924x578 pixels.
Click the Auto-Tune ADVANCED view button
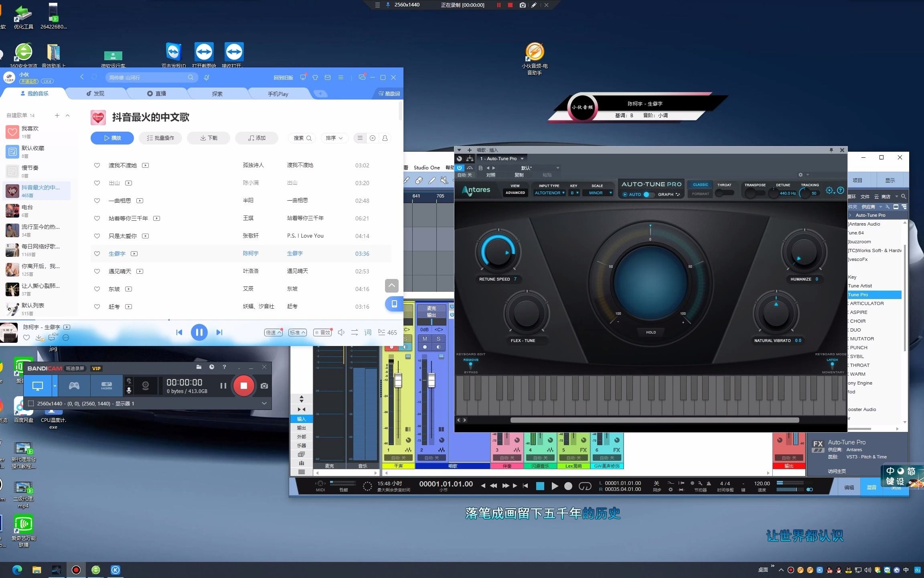[x=515, y=193]
